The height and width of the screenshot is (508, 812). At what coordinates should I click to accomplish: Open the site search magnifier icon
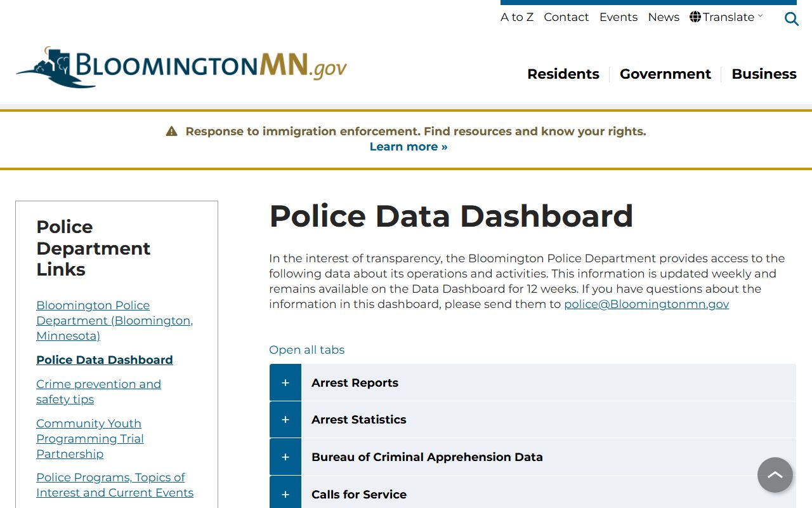click(791, 19)
